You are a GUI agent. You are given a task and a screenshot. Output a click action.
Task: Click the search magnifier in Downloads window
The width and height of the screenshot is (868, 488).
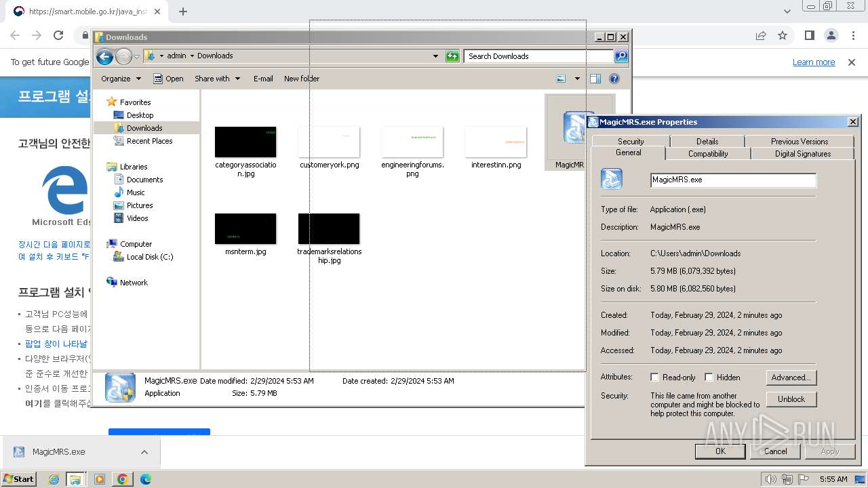[621, 56]
